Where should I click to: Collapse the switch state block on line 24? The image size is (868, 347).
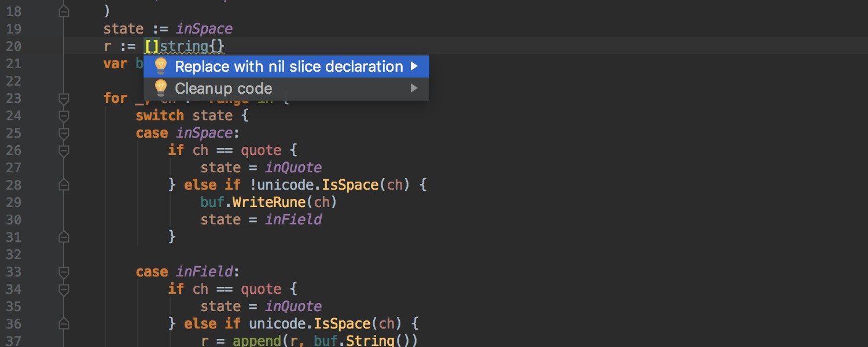[64, 116]
